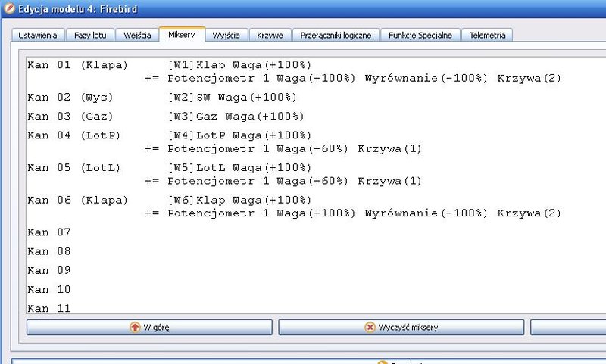Select Kan 01 [W1]Klap Waga(+100%) line
This screenshot has width=606, height=364.
(169, 65)
